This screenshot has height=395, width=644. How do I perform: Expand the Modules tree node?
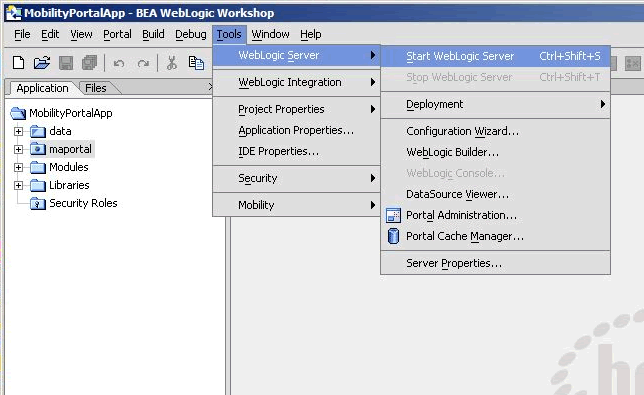tap(18, 167)
